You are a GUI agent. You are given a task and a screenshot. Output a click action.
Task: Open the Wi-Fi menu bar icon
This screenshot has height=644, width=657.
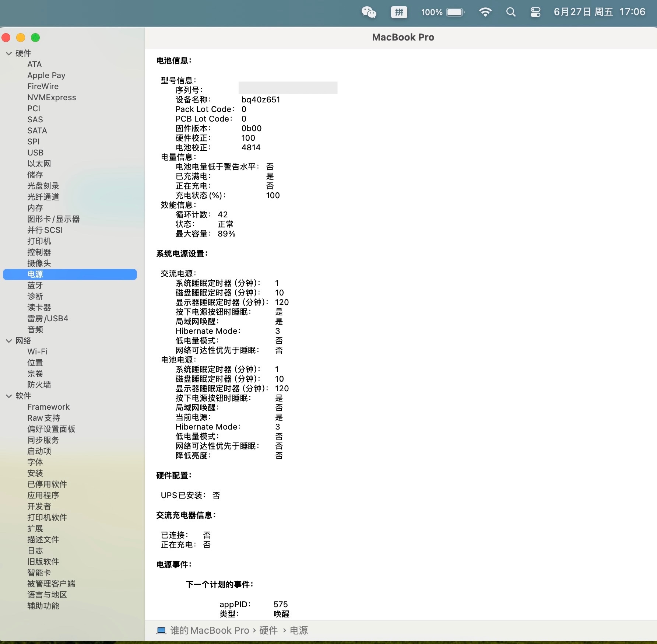(x=485, y=12)
